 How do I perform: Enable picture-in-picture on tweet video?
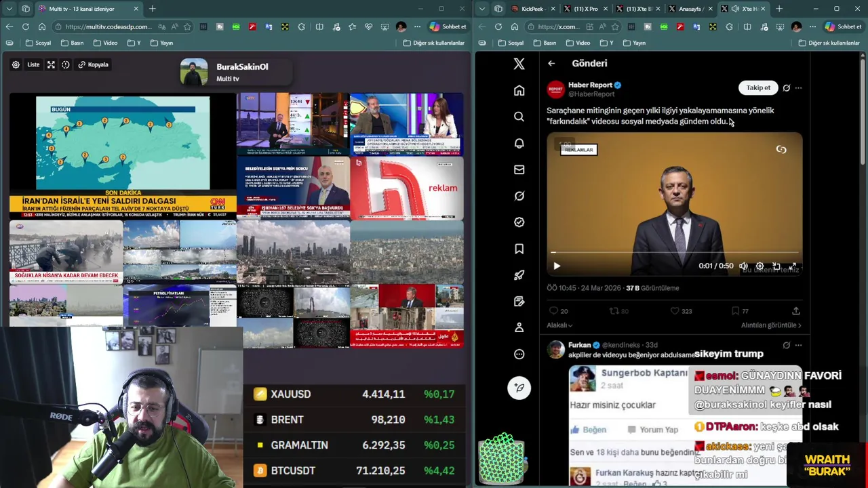pos(776,266)
